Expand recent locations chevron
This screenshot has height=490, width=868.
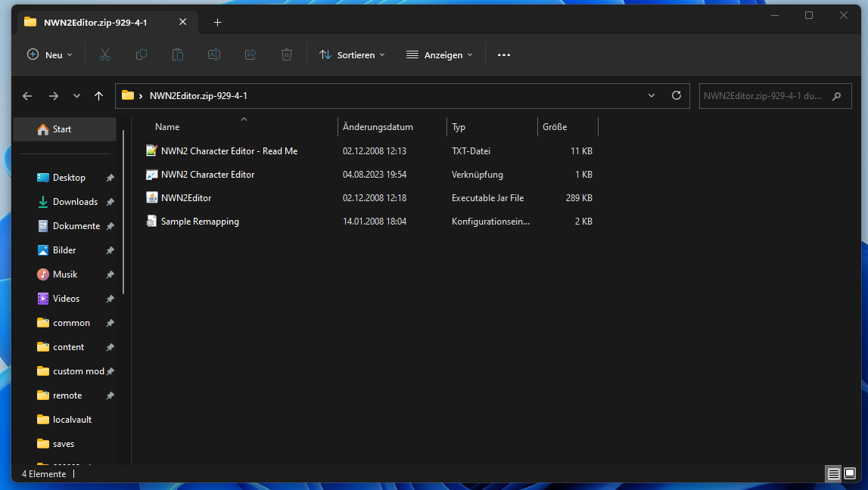pyautogui.click(x=76, y=96)
